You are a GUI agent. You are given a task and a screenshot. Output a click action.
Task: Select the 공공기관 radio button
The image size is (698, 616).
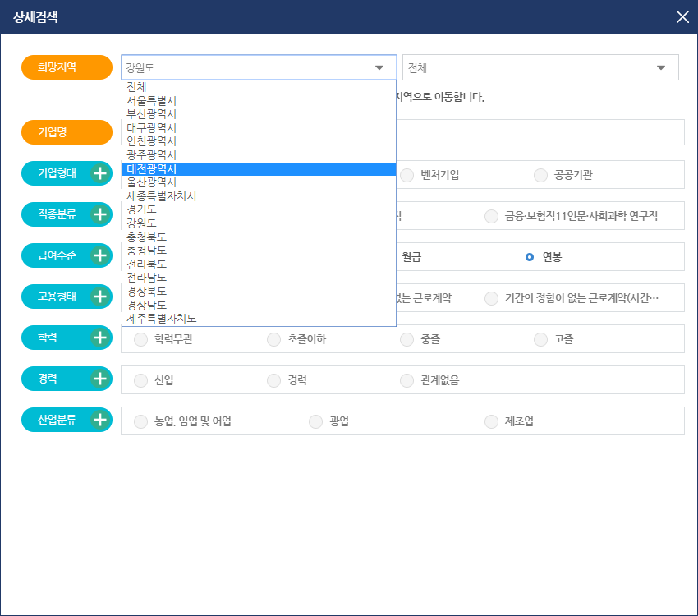coord(540,174)
